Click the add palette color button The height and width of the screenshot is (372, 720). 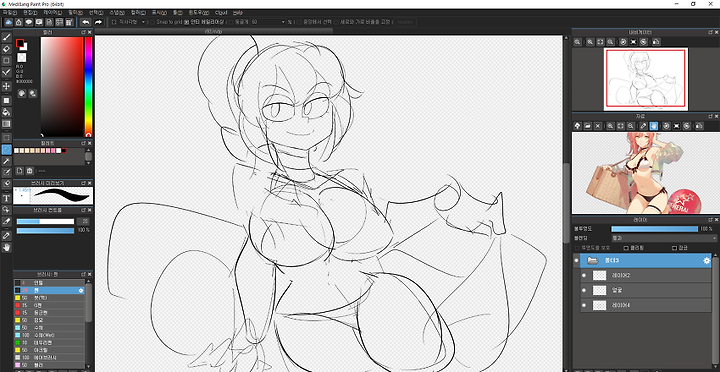click(x=20, y=171)
